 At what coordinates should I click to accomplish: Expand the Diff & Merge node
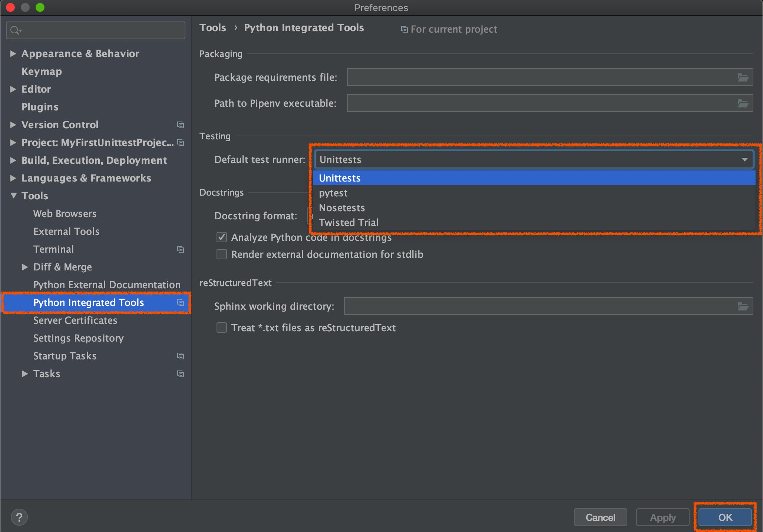click(25, 267)
